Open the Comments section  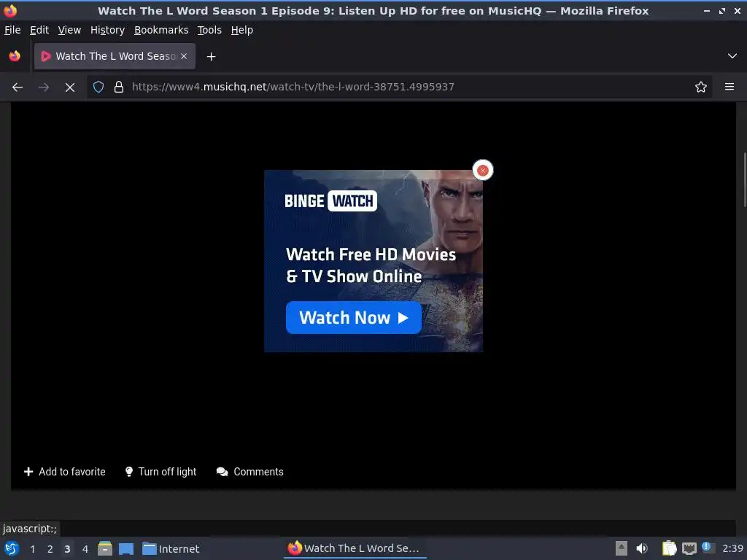249,472
